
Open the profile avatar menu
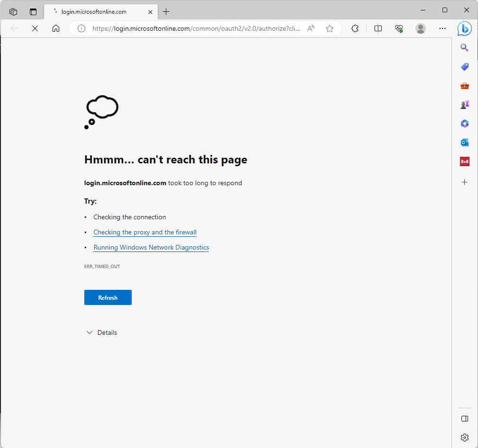421,28
